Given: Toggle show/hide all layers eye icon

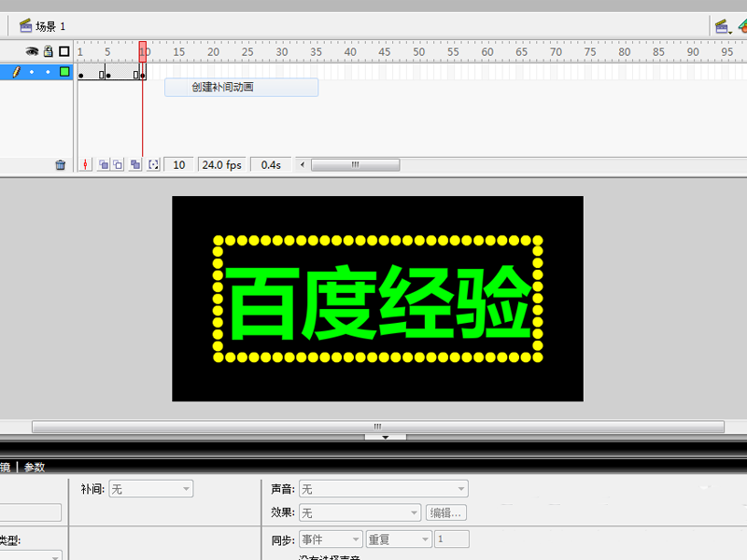Looking at the screenshot, I should [x=32, y=51].
